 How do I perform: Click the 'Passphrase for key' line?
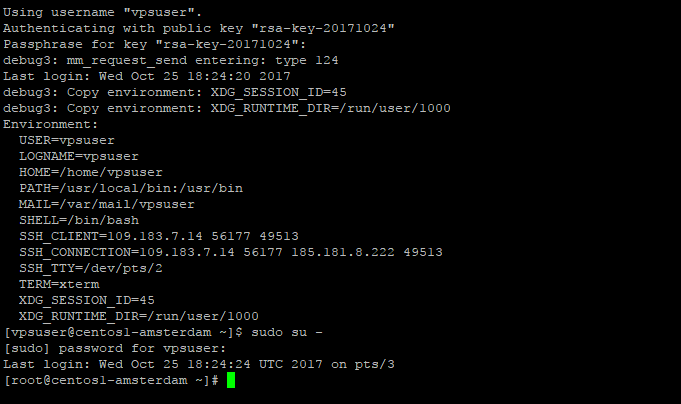coord(155,44)
